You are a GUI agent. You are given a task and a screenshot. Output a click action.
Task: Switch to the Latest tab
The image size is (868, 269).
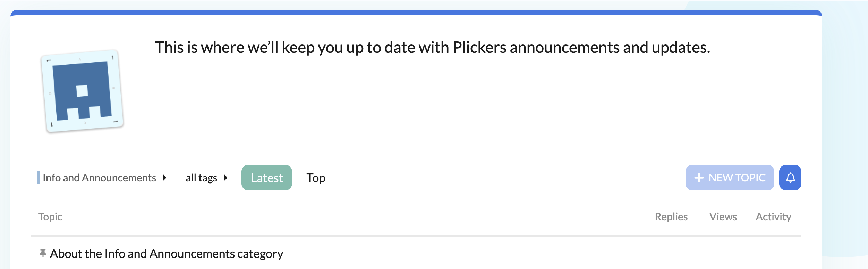(266, 178)
